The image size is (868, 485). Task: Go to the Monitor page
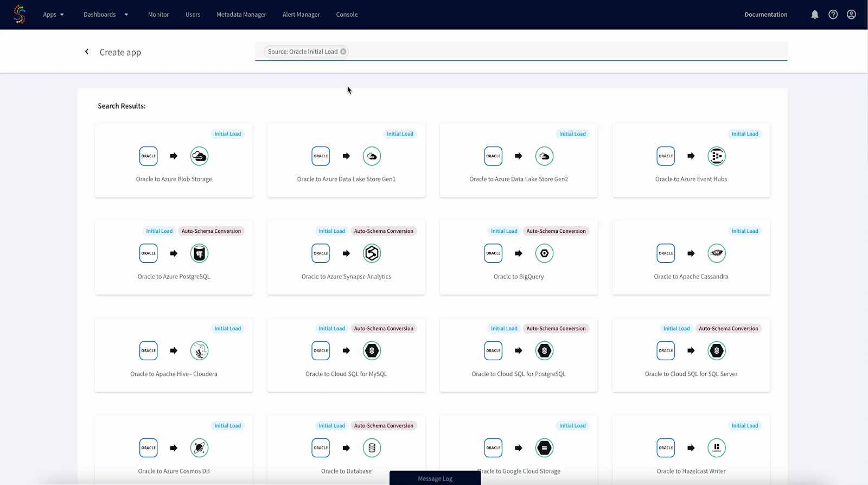pyautogui.click(x=158, y=15)
